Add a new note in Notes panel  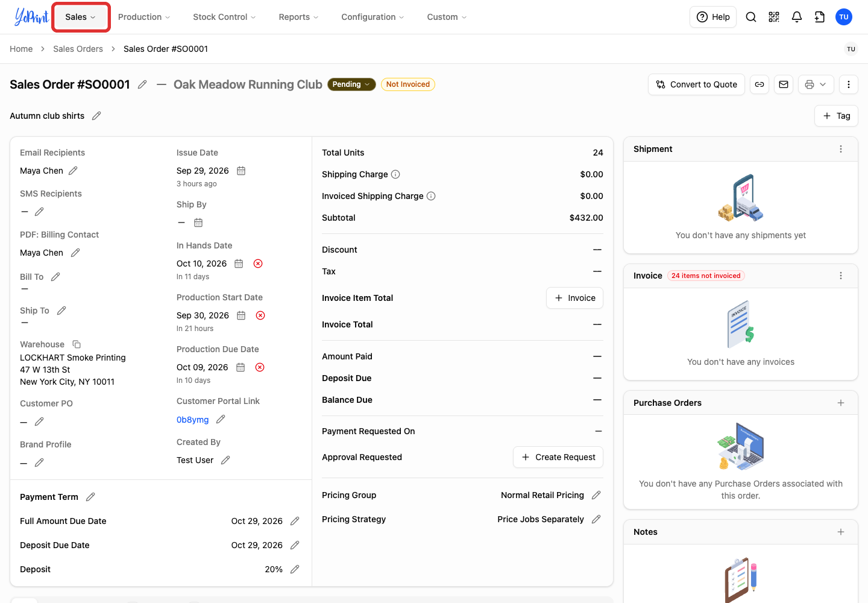841,532
